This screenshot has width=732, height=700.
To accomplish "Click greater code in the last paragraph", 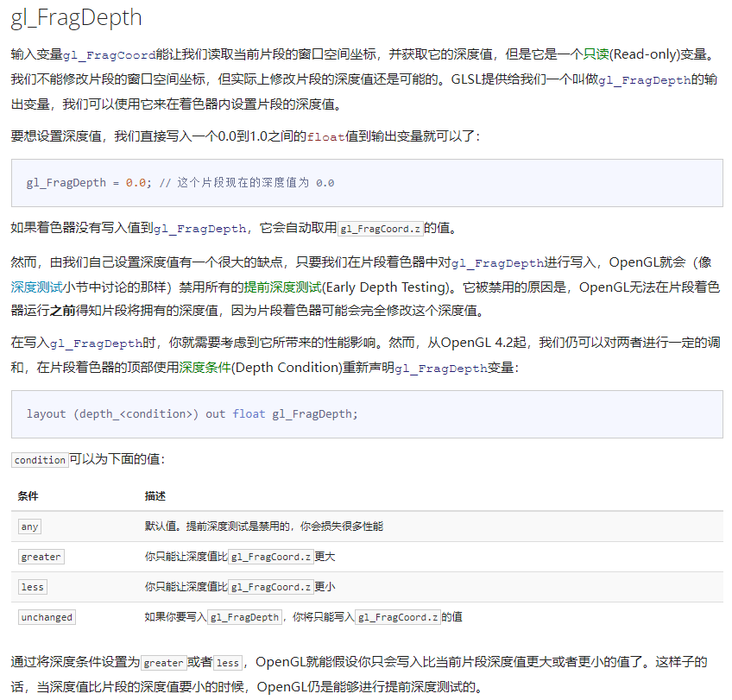I will pos(164,662).
